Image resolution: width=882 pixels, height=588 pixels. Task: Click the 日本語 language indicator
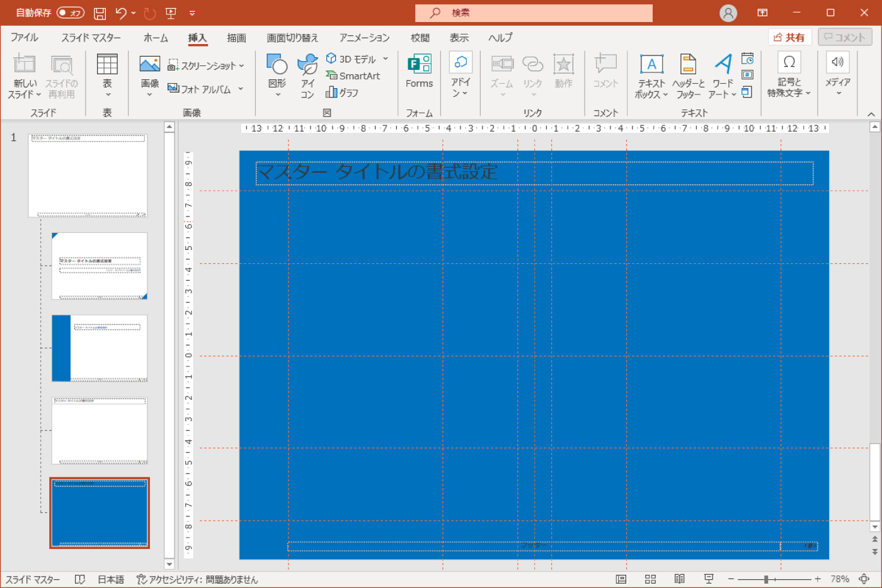click(111, 579)
